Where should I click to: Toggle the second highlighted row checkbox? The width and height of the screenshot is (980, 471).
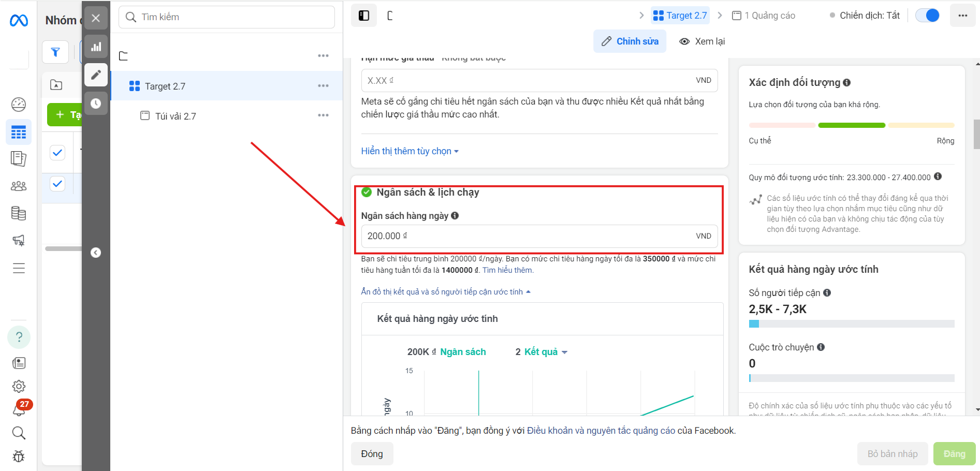[x=57, y=183]
